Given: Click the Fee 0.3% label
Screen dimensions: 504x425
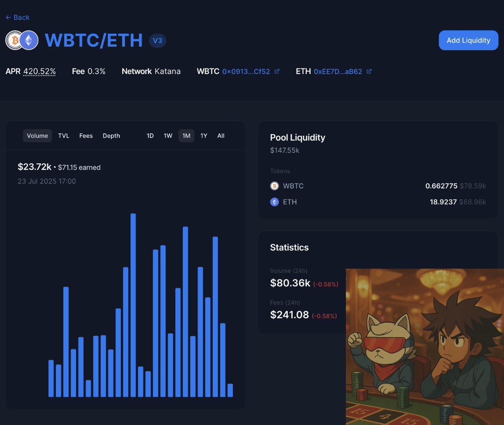Looking at the screenshot, I should click(x=89, y=71).
